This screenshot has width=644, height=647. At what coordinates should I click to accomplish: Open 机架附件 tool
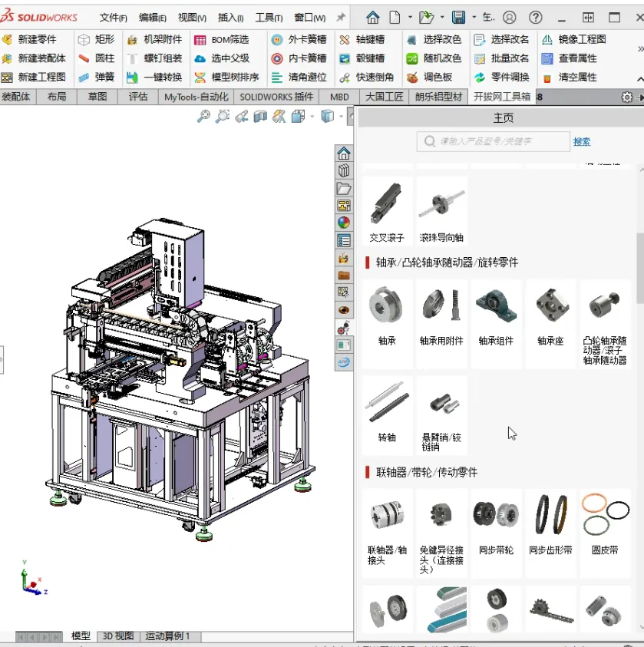tap(155, 40)
